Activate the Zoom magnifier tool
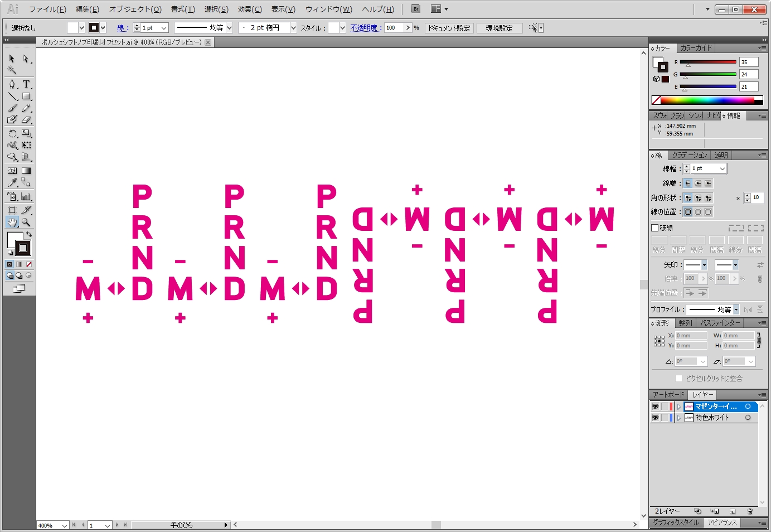The width and height of the screenshot is (771, 532). coord(26,223)
